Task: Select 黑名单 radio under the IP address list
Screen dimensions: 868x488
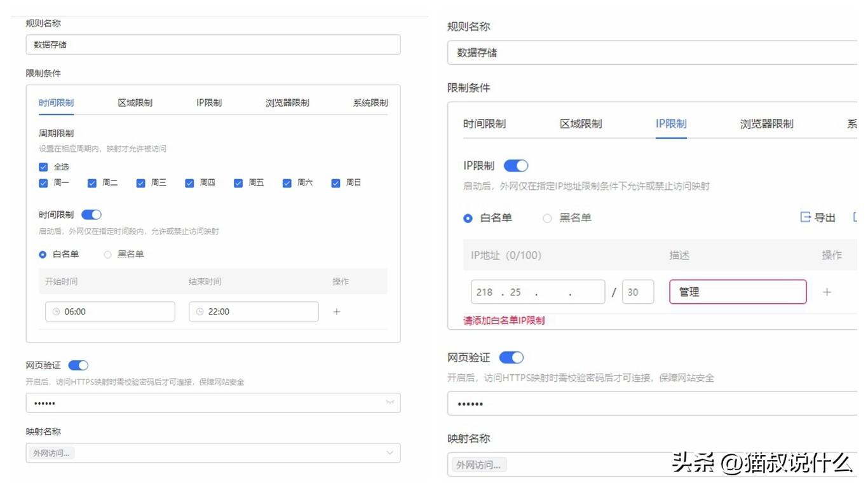Action: 547,218
